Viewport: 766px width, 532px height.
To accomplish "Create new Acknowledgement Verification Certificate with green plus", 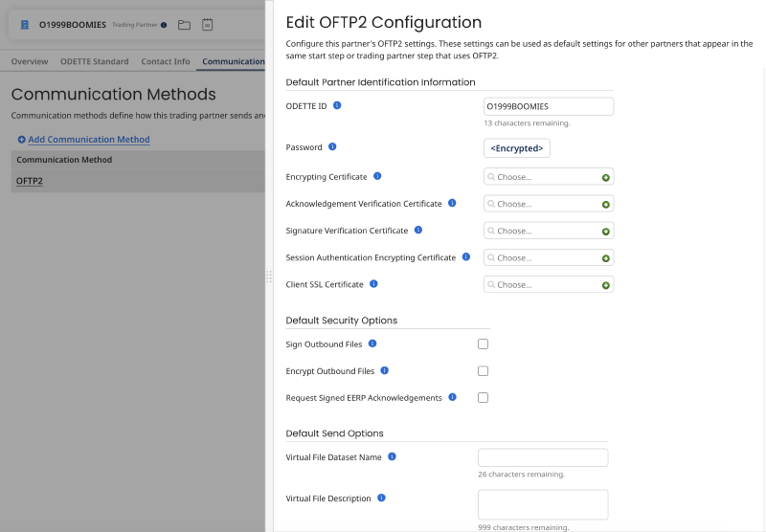I will 606,205.
